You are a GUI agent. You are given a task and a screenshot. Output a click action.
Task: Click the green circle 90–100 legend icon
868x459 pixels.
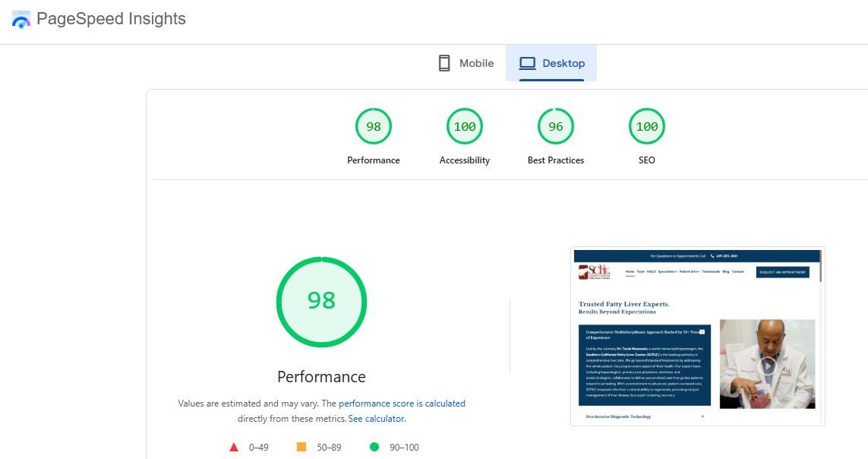click(374, 447)
